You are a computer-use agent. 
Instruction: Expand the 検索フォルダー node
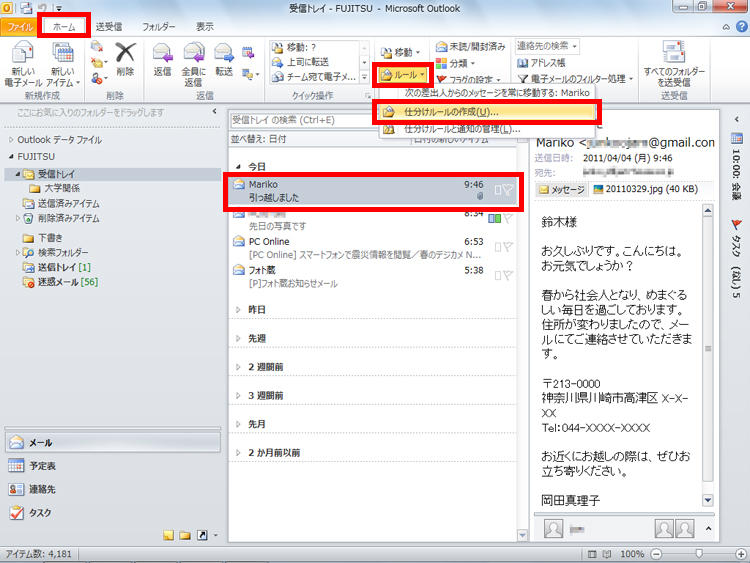[18, 253]
